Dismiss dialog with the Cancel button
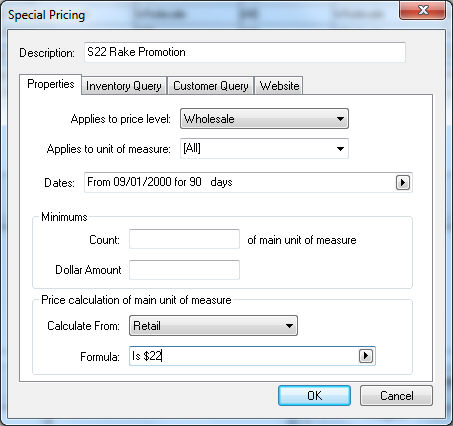 (x=396, y=396)
